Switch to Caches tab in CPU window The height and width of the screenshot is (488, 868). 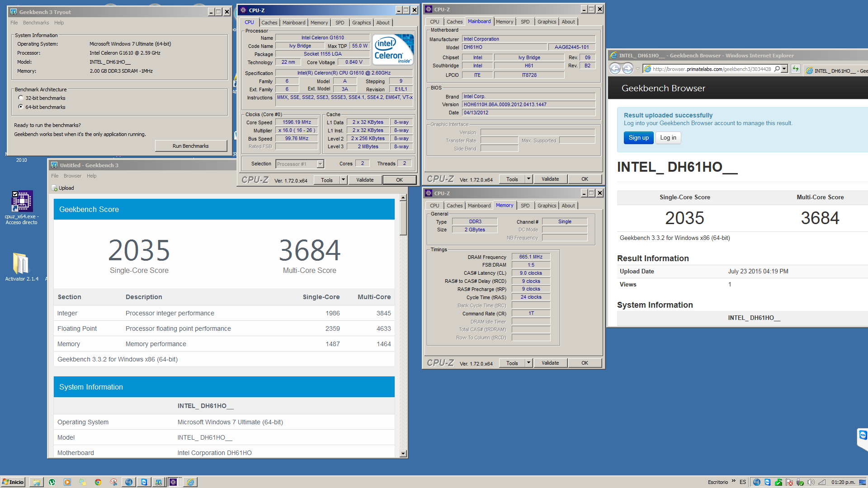pos(269,23)
